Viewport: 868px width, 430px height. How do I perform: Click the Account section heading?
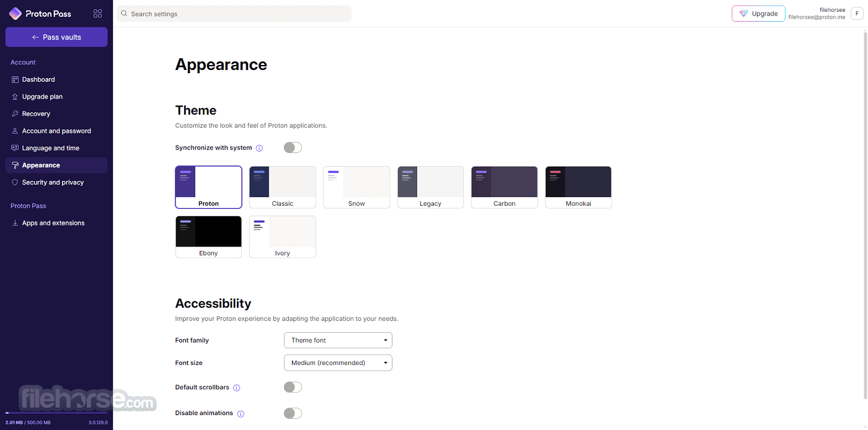point(23,62)
